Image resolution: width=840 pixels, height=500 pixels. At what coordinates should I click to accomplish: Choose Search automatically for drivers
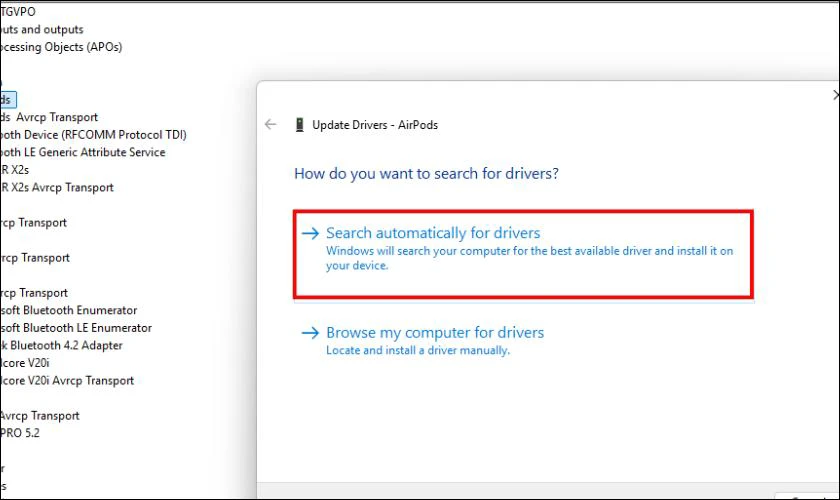point(523,253)
